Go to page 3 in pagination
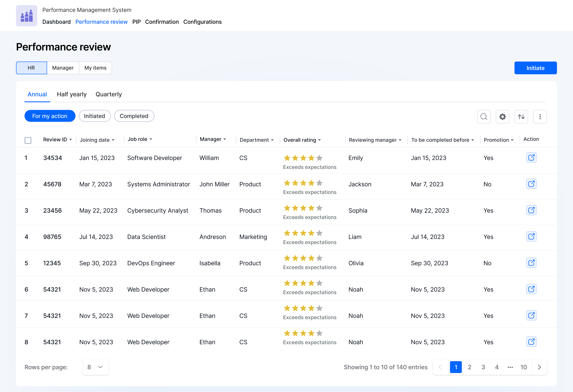573x392 pixels. [483, 367]
